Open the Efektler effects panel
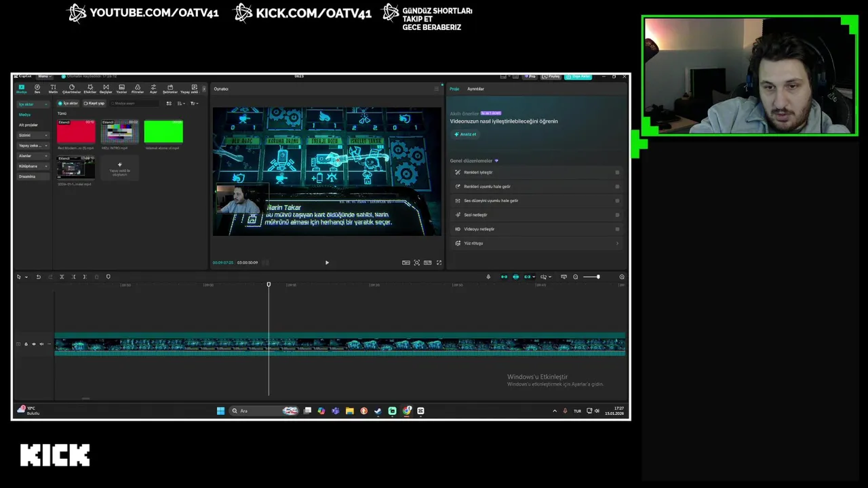Screen dimensions: 868x488 coord(90,89)
